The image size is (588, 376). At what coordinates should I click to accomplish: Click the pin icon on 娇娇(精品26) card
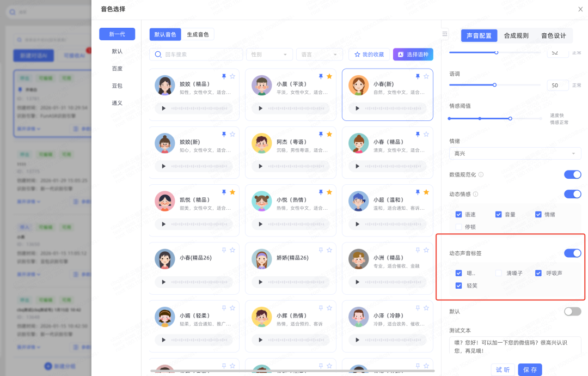tap(321, 250)
